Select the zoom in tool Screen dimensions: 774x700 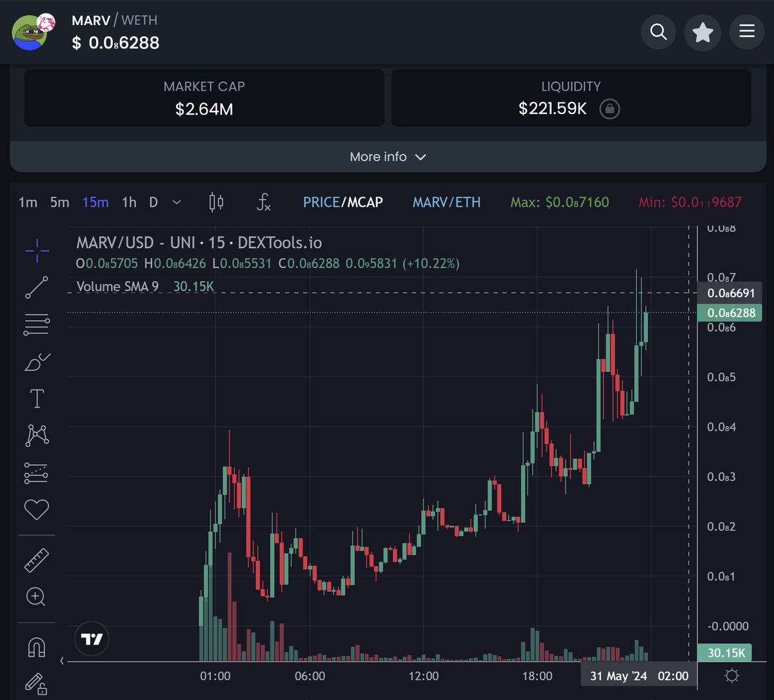[x=36, y=597]
